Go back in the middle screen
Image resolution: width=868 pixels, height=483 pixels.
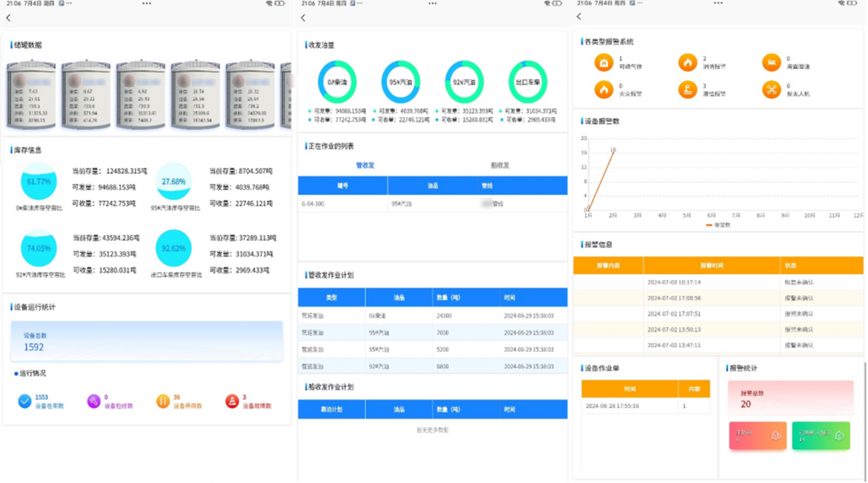click(x=303, y=18)
